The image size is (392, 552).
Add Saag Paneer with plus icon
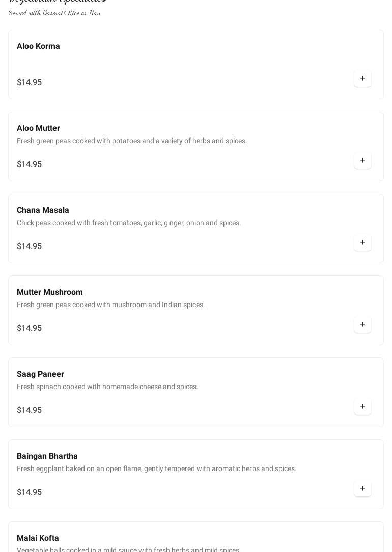(x=362, y=407)
